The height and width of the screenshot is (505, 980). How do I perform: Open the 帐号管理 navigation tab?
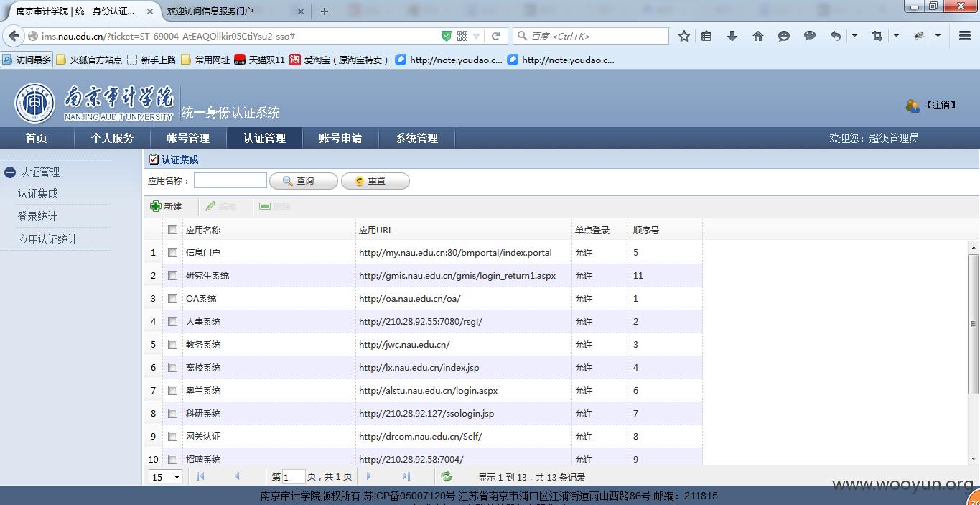click(x=188, y=138)
